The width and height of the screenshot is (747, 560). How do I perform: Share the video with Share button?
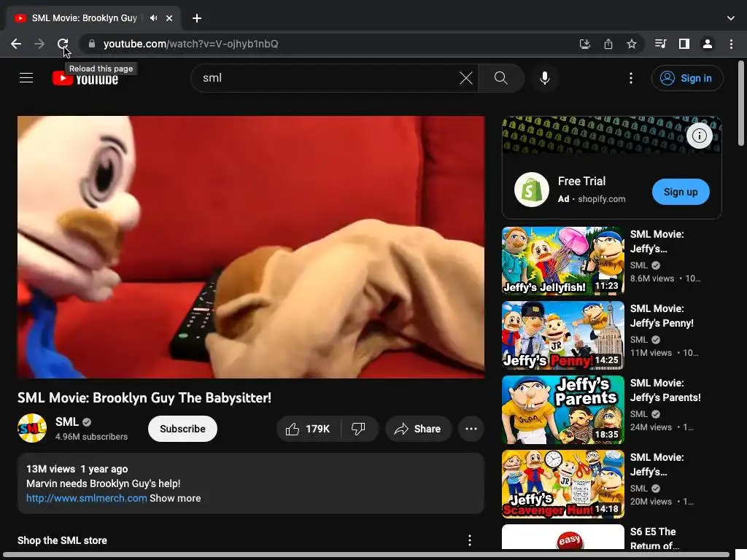[418, 429]
